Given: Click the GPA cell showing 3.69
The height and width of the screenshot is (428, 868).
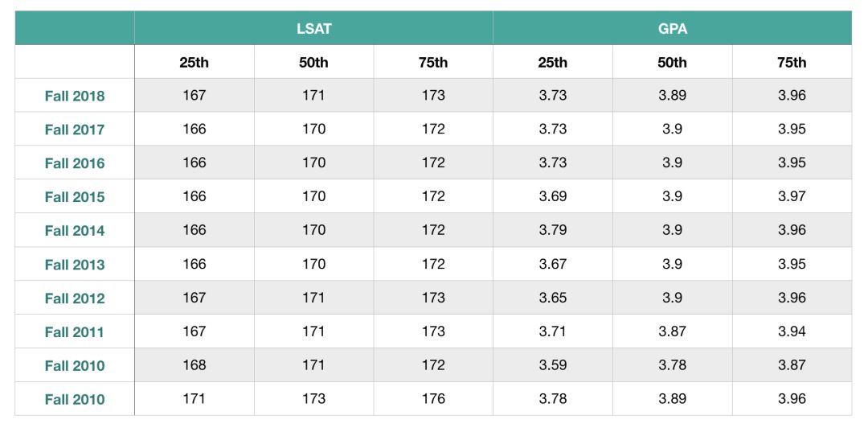Looking at the screenshot, I should tap(553, 196).
